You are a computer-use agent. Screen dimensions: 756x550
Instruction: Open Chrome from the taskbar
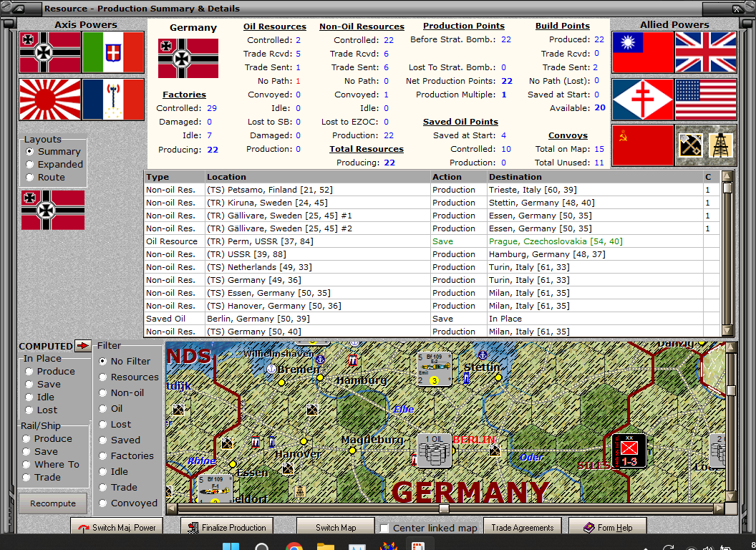(294, 546)
